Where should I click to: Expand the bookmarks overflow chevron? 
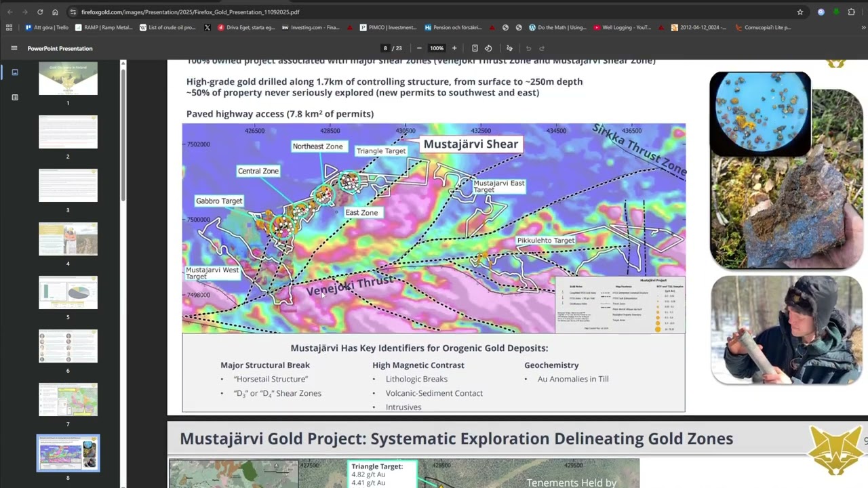tap(863, 28)
